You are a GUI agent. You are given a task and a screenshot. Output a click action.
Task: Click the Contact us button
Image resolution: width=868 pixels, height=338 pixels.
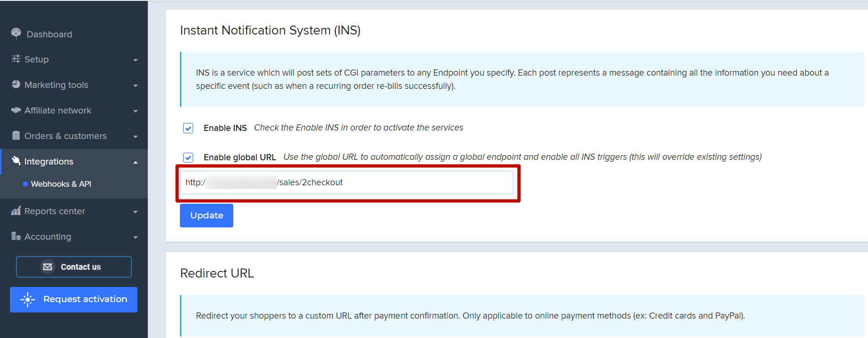pos(74,267)
